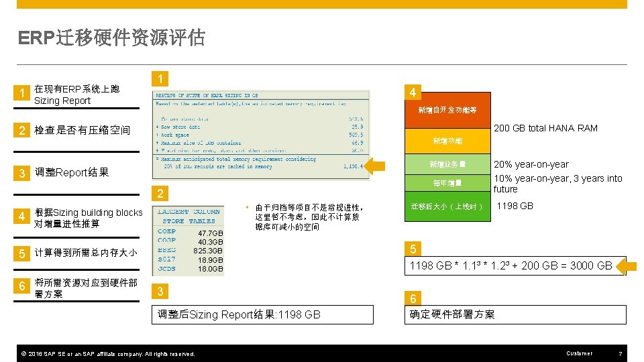
Task: Select step text "在现有ERP系统上跑 Sizing Report"
Action: pyautogui.click(x=76, y=95)
